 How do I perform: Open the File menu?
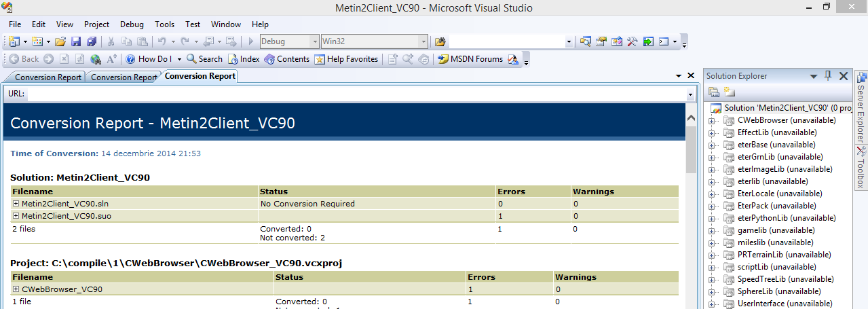click(x=15, y=24)
